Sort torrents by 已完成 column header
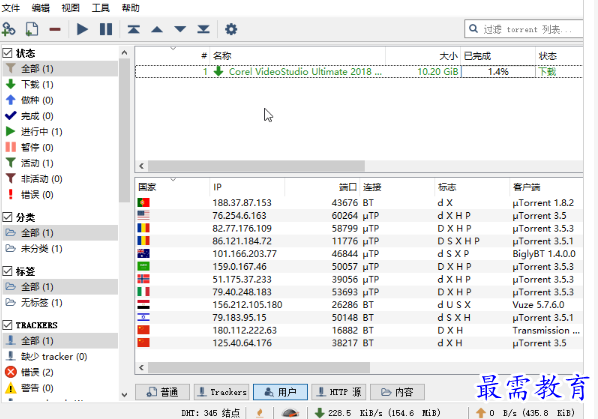598x419 pixels. (x=498, y=56)
